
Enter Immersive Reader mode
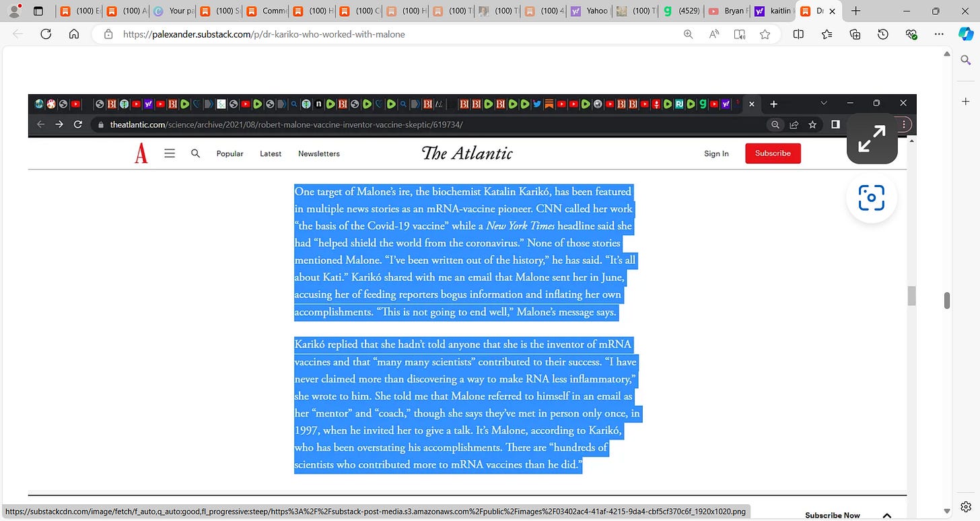click(740, 34)
